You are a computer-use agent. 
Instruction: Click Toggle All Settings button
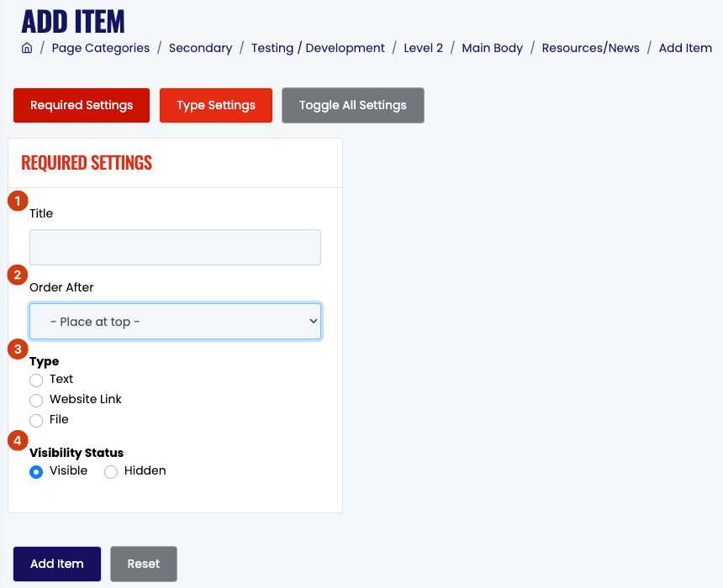353,105
